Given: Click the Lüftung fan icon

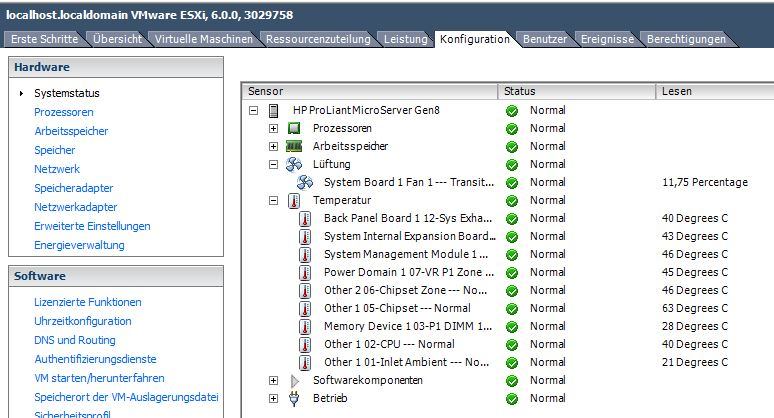Looking at the screenshot, I should click(294, 164).
